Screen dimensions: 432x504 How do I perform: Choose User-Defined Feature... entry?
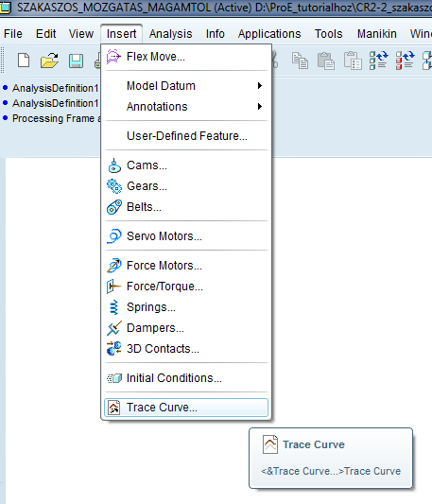point(186,136)
